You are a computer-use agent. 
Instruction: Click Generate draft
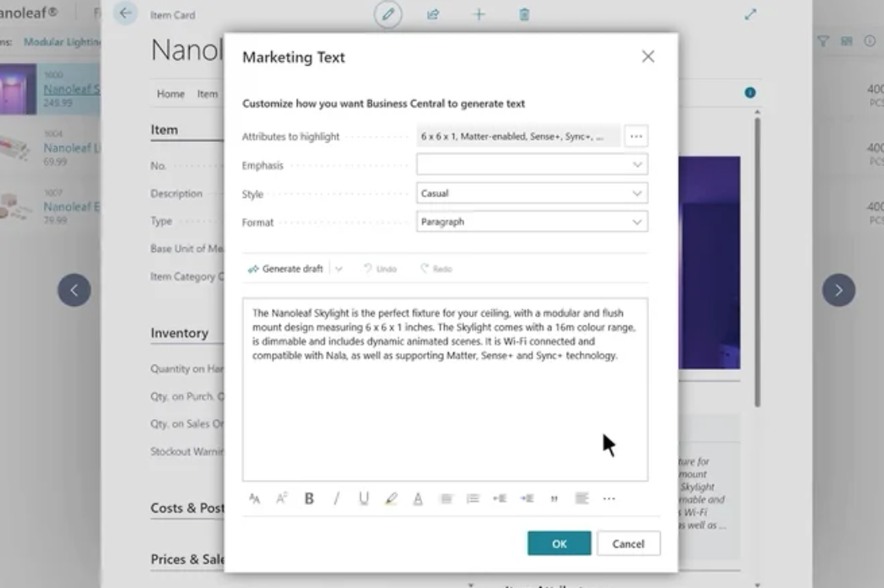[x=285, y=268]
